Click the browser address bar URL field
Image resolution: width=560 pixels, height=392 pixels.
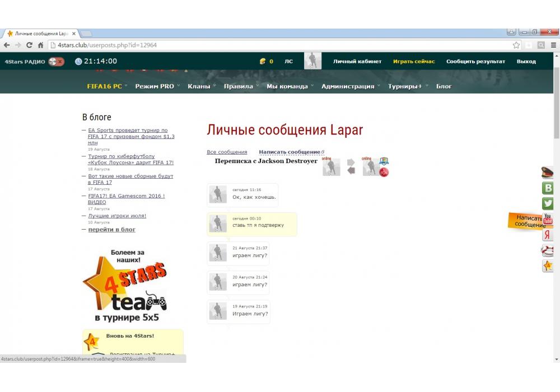pyautogui.click(x=280, y=45)
